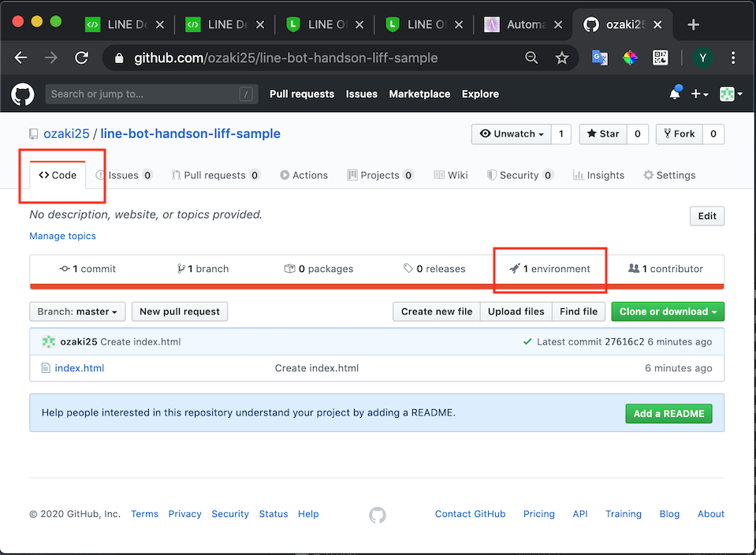This screenshot has width=756, height=555.
Task: Open Google Translate extension icon
Action: tap(599, 58)
